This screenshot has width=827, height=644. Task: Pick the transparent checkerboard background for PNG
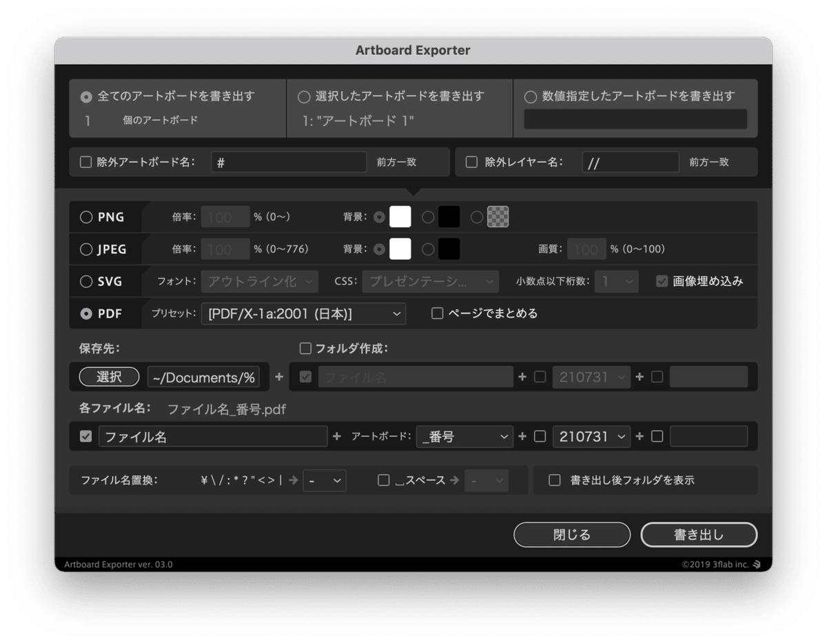click(498, 217)
